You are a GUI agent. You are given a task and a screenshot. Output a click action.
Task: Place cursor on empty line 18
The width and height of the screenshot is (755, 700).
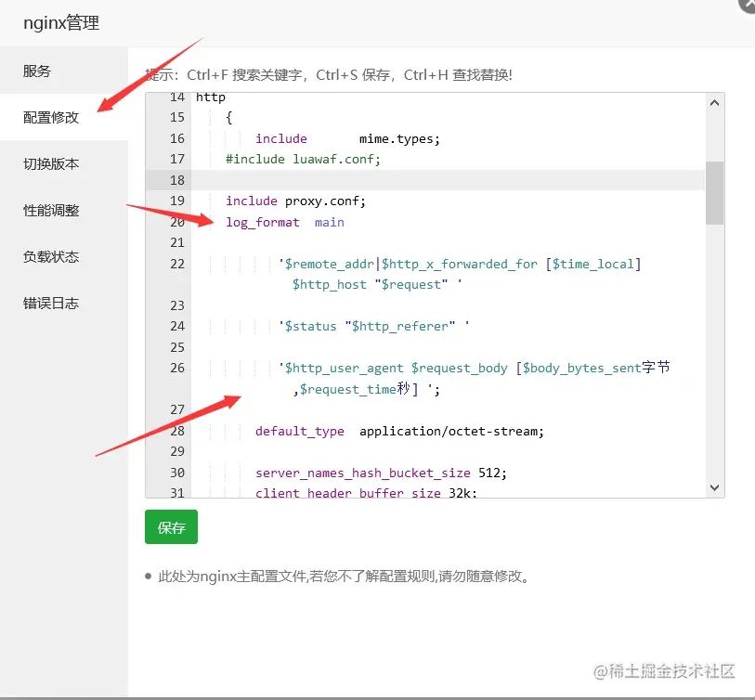pyautogui.click(x=448, y=180)
